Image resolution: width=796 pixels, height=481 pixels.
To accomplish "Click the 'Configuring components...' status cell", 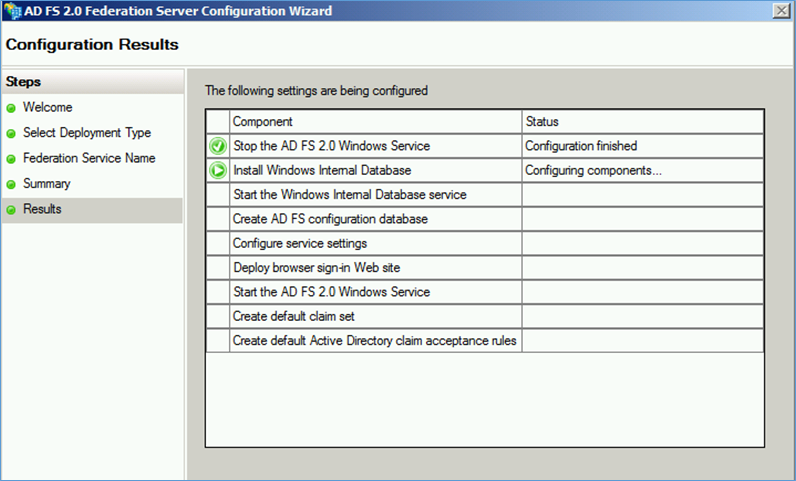I will 643,170.
